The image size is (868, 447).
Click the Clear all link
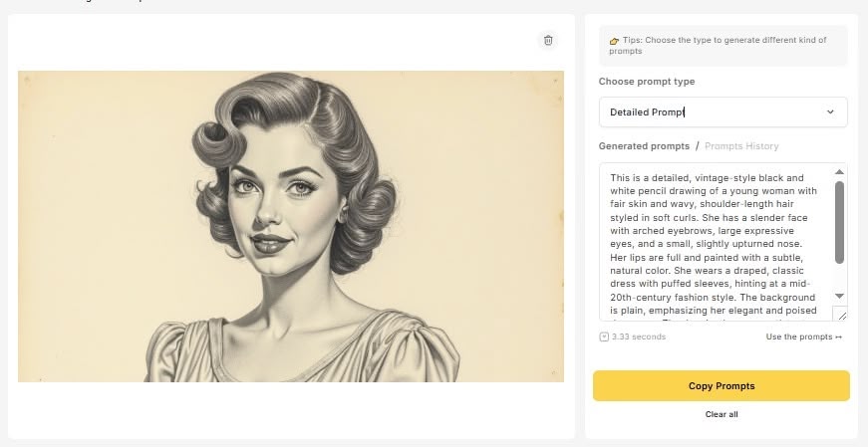pos(722,414)
